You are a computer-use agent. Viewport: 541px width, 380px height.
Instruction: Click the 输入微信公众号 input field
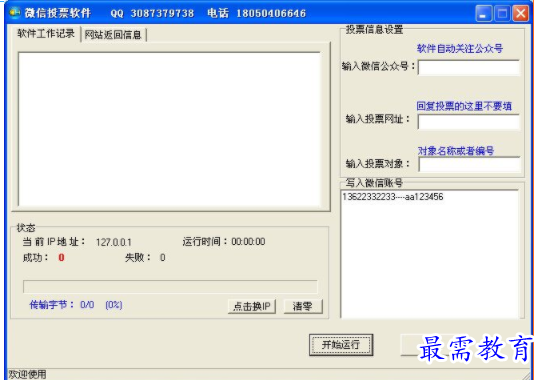click(469, 67)
